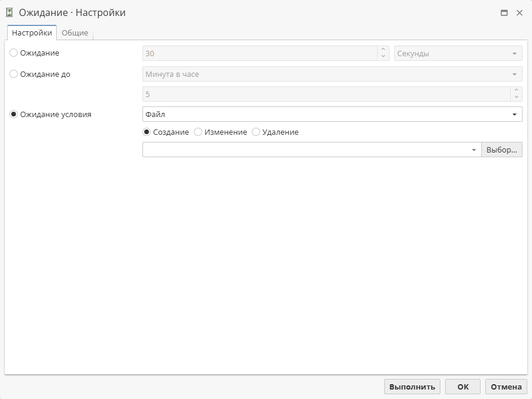Choose the "Удаление" event option
This screenshot has height=399, width=532.
255,132
